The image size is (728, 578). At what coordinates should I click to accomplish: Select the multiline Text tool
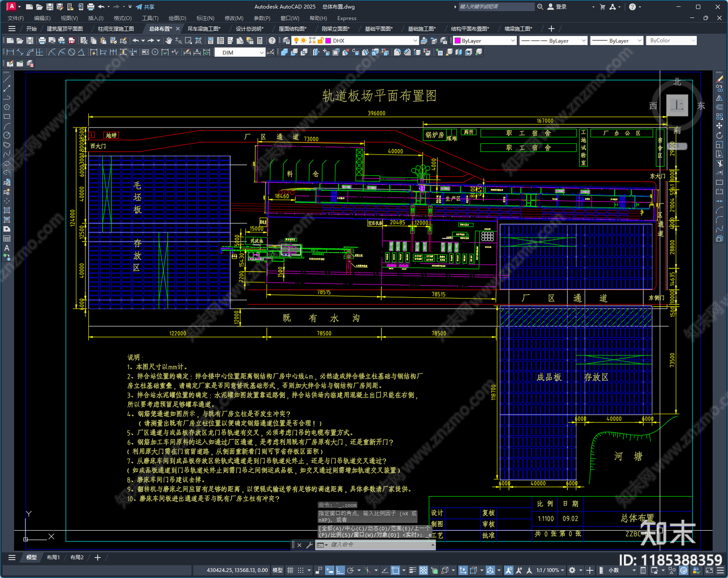coord(7,248)
